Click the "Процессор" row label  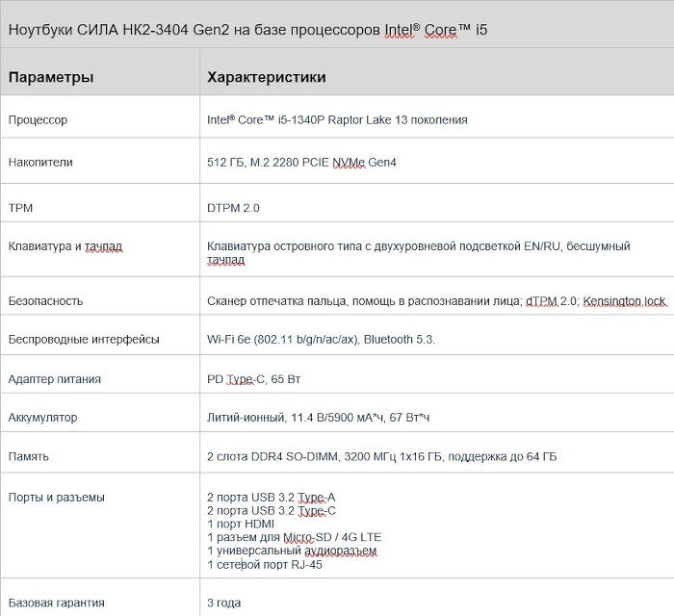(x=38, y=120)
